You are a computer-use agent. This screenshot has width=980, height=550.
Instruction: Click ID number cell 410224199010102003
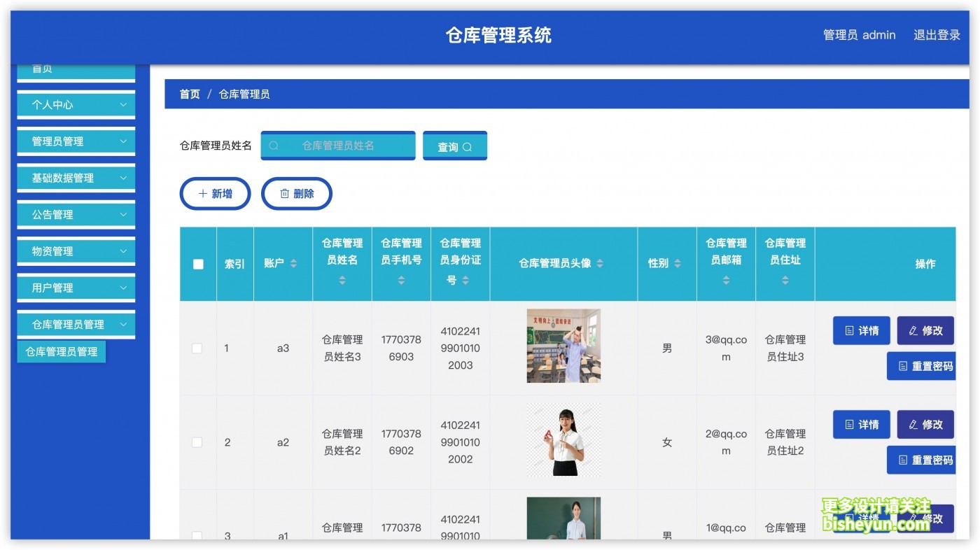(x=461, y=348)
